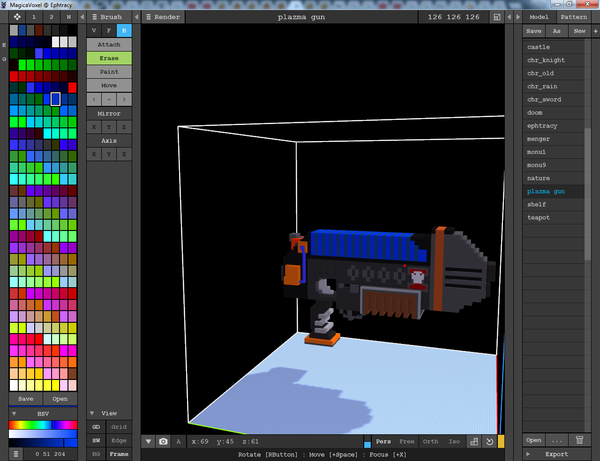This screenshot has height=461, width=600.
Task: Click the Brush panel grip icon
Action: 93,17
